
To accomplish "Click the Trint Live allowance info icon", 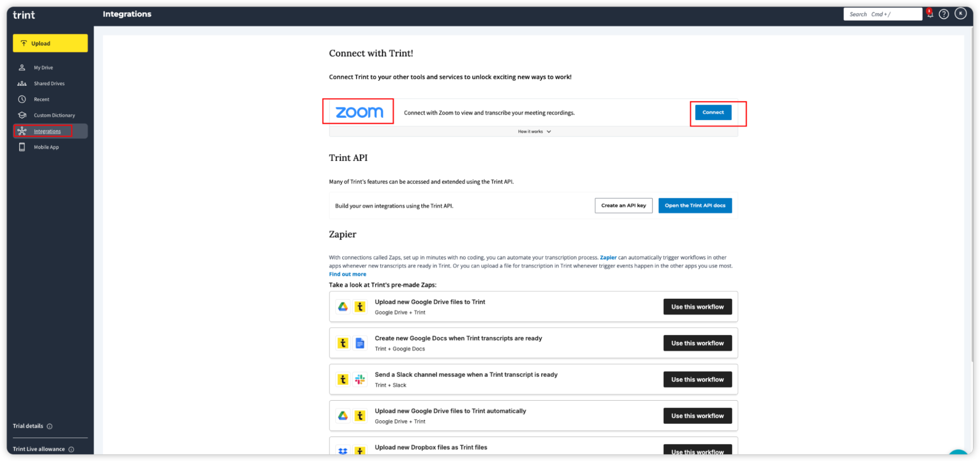I will [72, 450].
